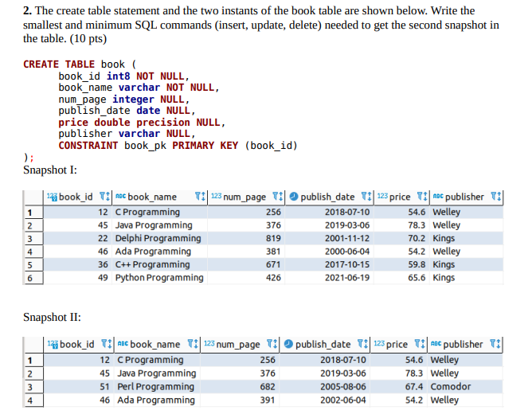Click the num_page cell '426'

tap(246, 278)
